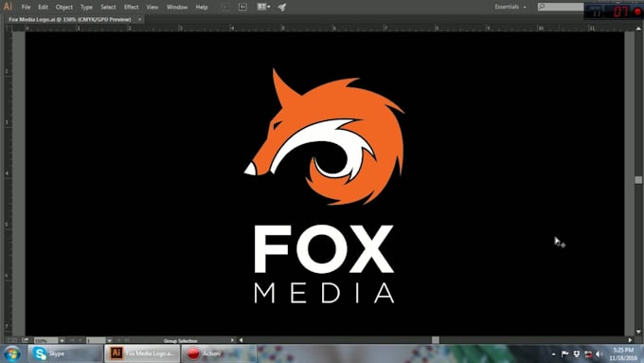Open the status bar options arrow
The width and height of the screenshot is (644, 363).
[x=232, y=340]
